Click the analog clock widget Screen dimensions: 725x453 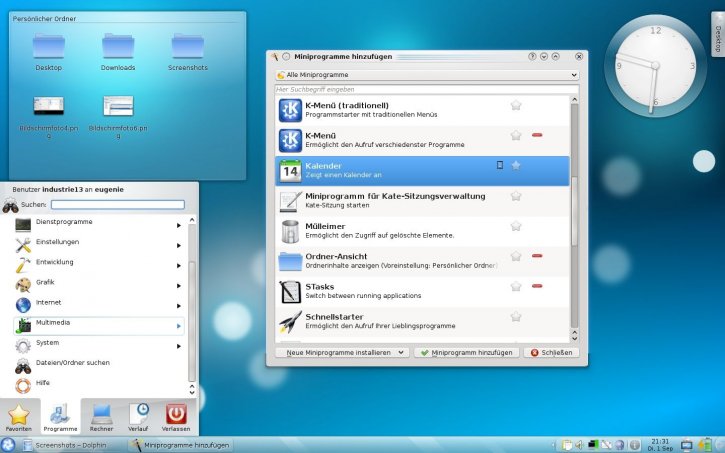coord(655,66)
